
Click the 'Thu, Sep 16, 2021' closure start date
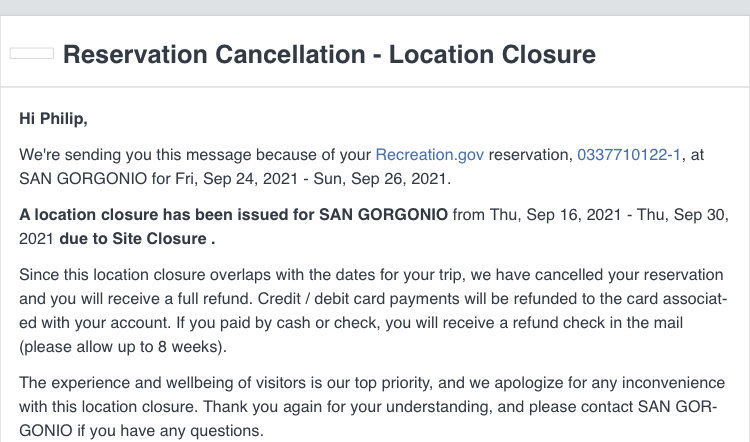555,214
